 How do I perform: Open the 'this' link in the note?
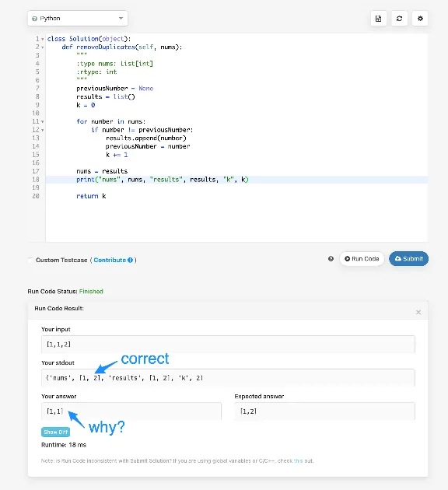pos(299,460)
